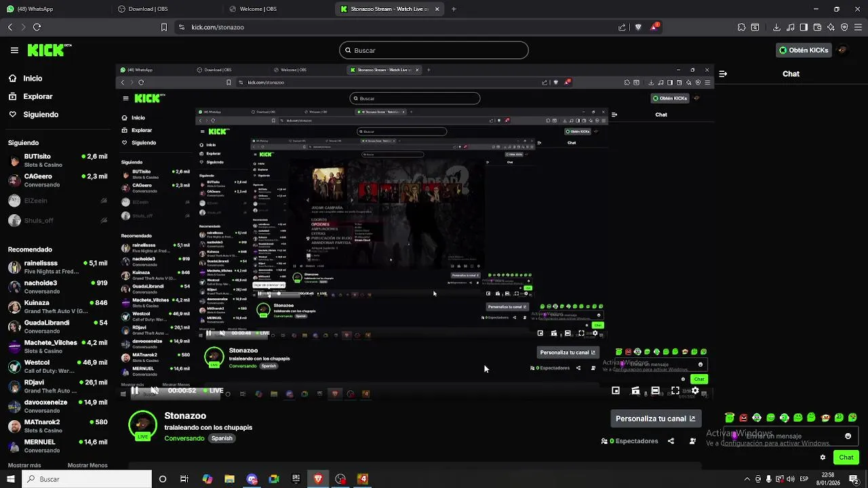868x488 pixels.
Task: Open Brave main hamburger menu
Action: (x=858, y=27)
